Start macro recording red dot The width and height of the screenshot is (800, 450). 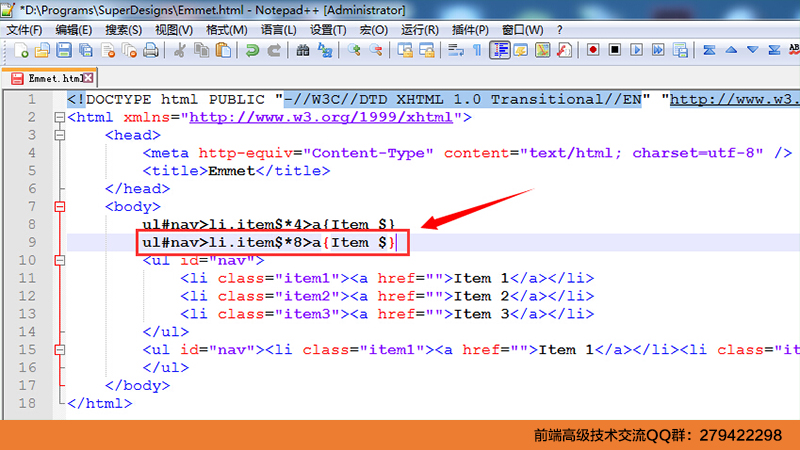pos(593,50)
